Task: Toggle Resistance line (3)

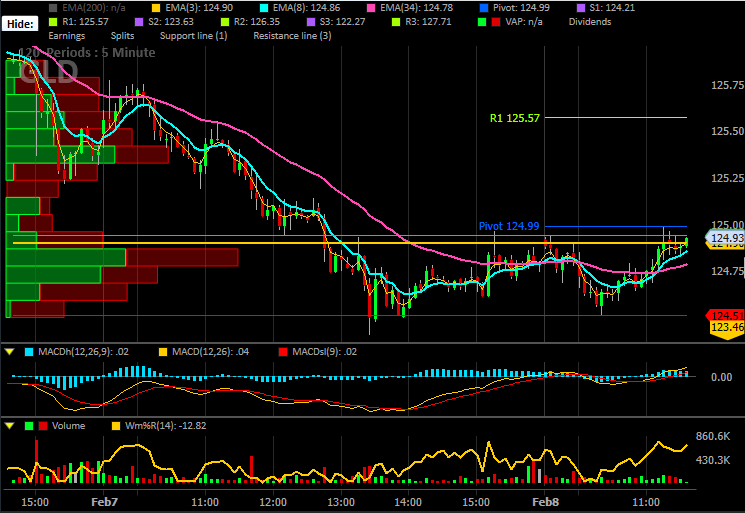Action: point(292,36)
